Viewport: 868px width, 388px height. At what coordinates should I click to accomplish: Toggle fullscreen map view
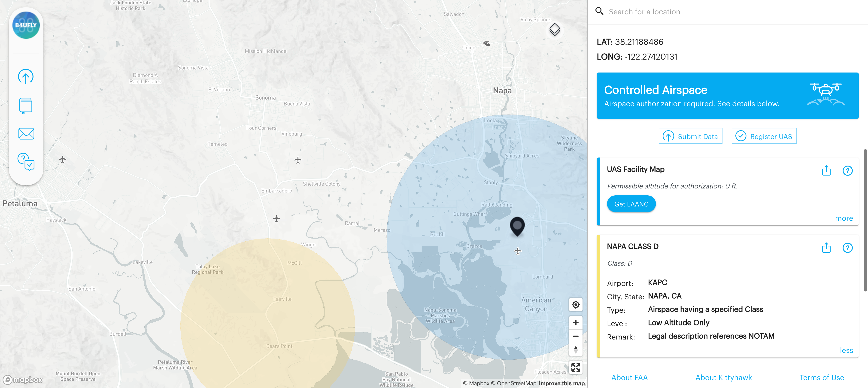pos(576,367)
